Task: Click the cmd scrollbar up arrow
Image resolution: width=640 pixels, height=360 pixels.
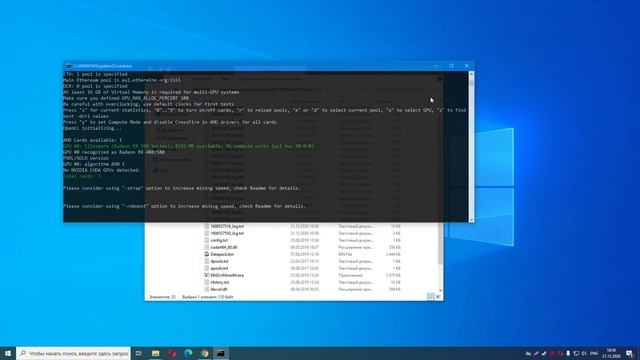Action: 471,74
